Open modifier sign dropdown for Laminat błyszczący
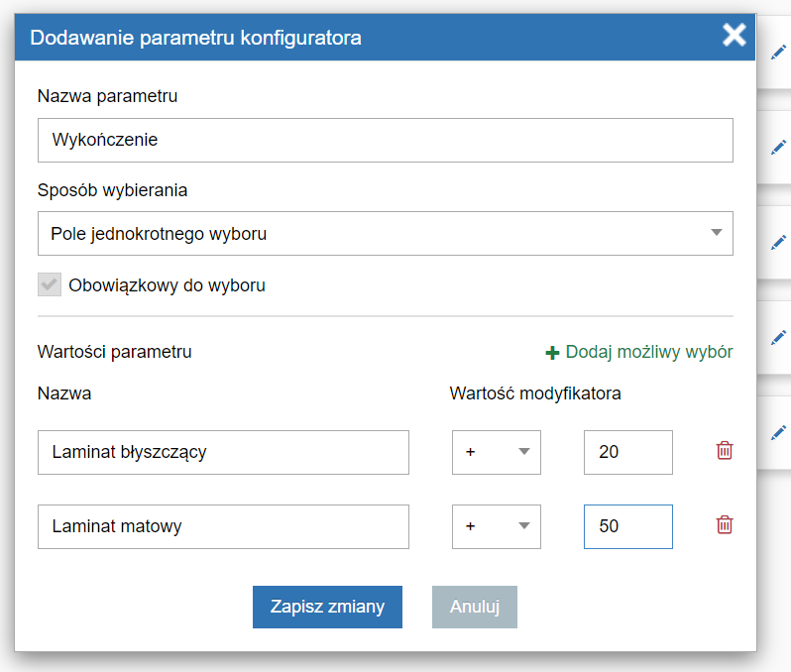This screenshot has height=672, width=791. pos(497,452)
